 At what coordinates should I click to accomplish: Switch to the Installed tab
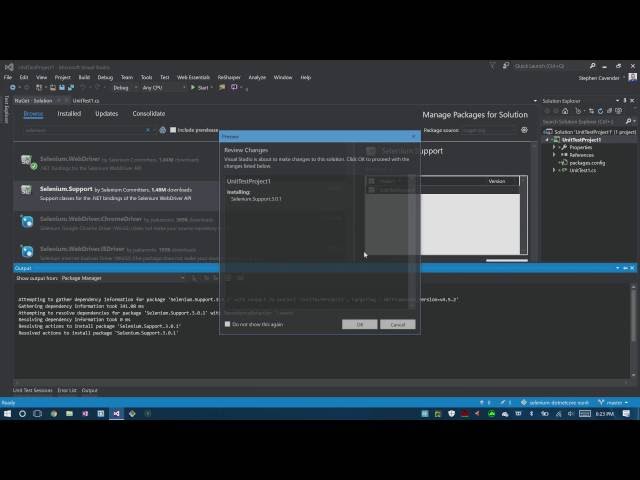[x=69, y=114]
